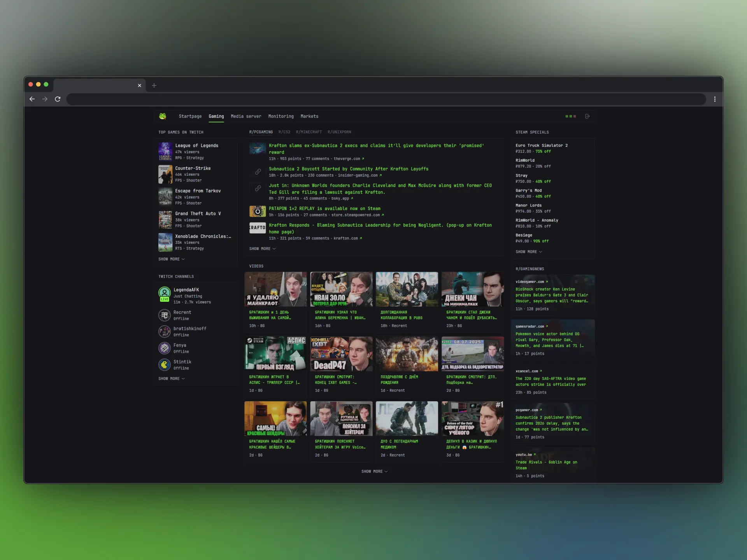The width and height of the screenshot is (747, 560).
Task: Expand Show More under Twitch Channels
Action: pos(172,379)
